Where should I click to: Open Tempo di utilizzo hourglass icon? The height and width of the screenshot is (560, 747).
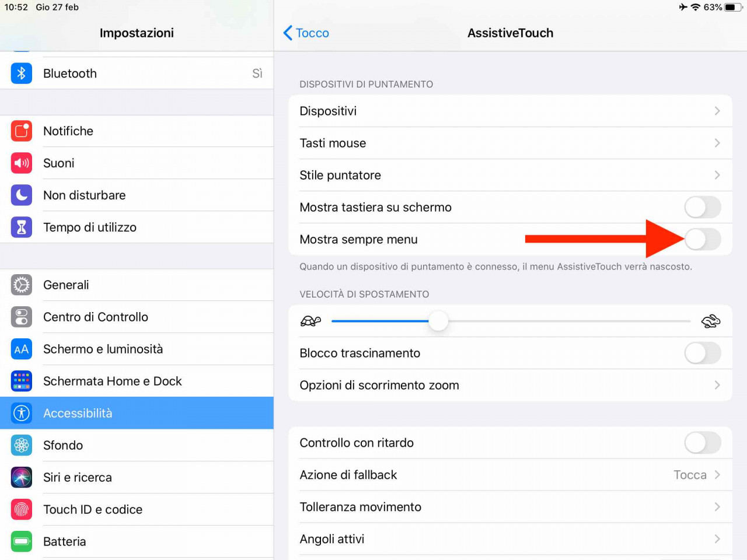coord(22,228)
